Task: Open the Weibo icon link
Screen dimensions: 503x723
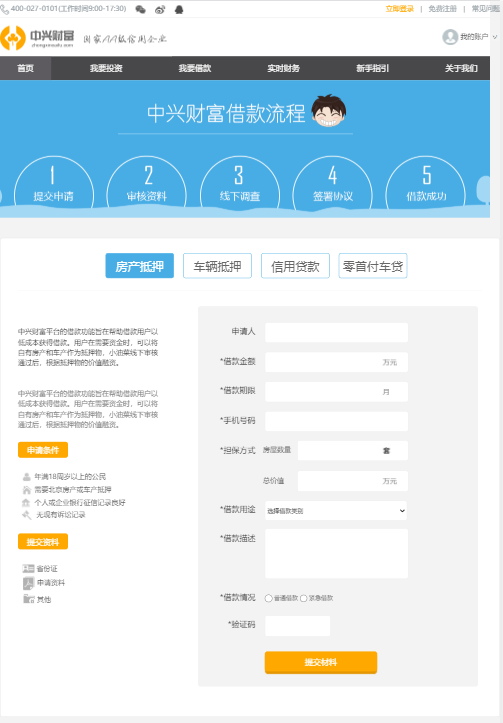Action: point(160,9)
